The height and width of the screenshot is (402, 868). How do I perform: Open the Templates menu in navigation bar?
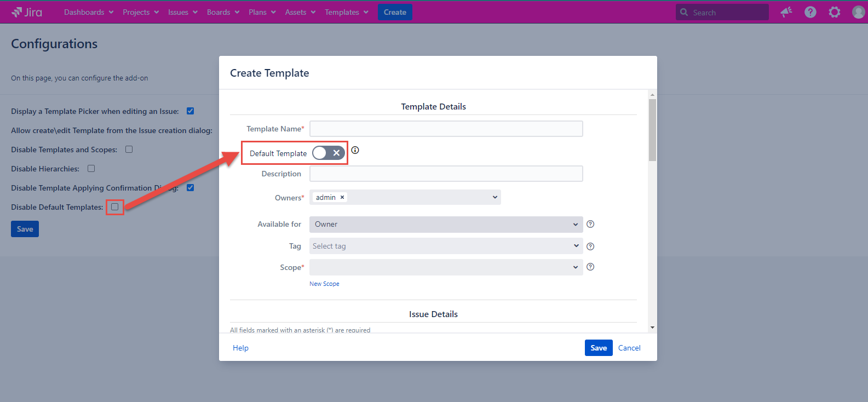[x=346, y=12]
